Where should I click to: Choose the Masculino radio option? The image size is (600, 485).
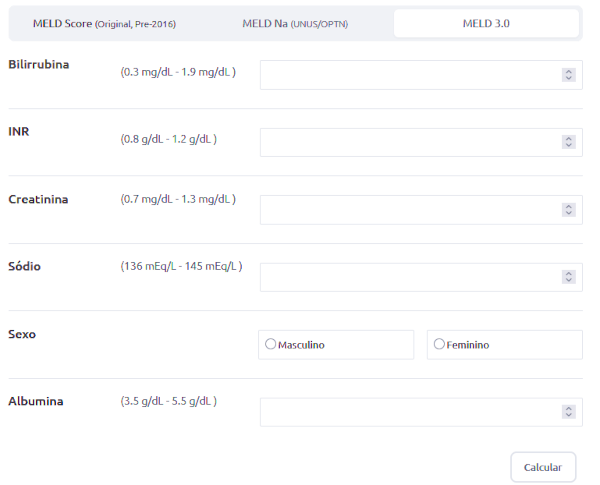pos(270,345)
